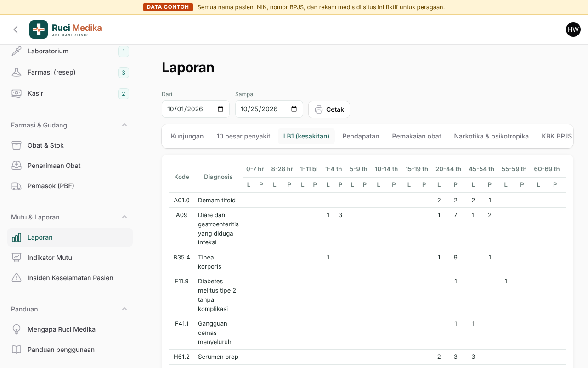Viewport: 588px width, 368px height.
Task: Click the Ruci Medika logo icon
Action: click(39, 29)
